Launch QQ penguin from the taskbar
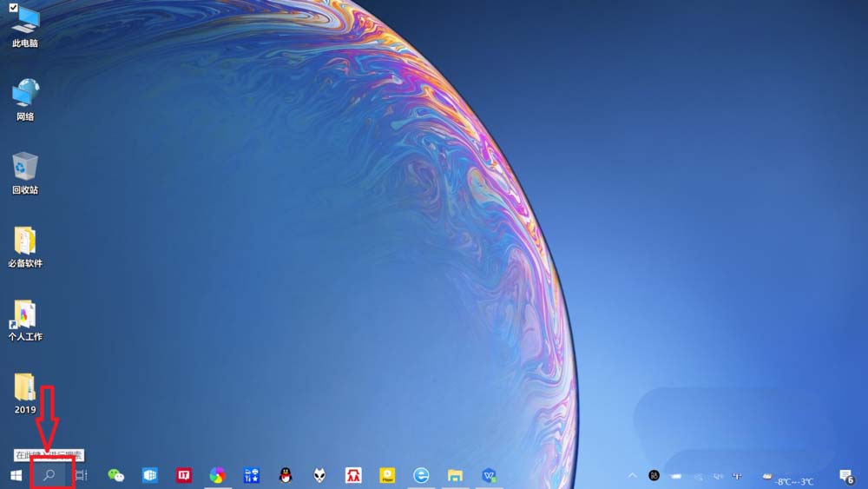The height and width of the screenshot is (489, 868). tap(286, 475)
